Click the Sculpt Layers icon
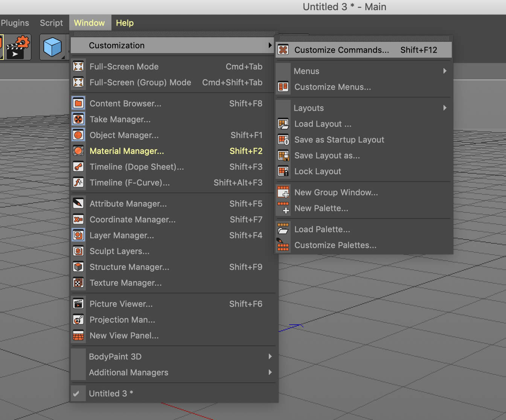The image size is (506, 420). 78,251
